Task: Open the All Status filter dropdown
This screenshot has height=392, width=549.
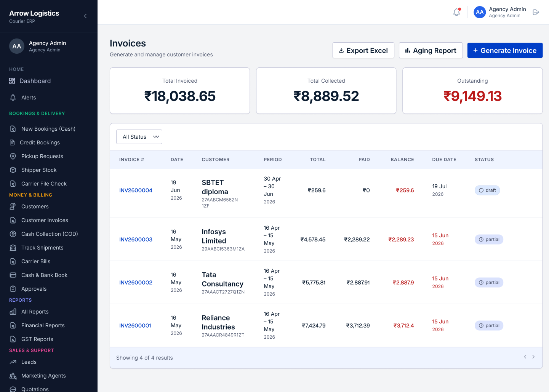Action: click(x=139, y=137)
